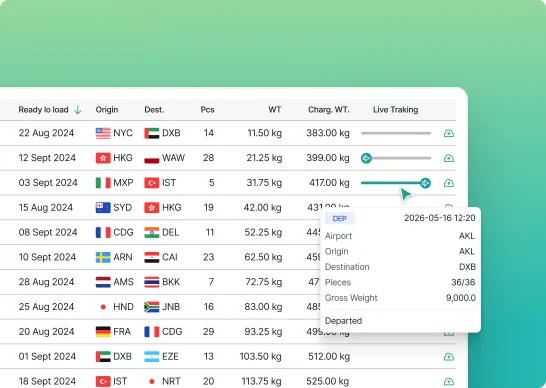The width and height of the screenshot is (546, 388).
Task: Click the date 28 Aug 2024
Action: [46, 282]
